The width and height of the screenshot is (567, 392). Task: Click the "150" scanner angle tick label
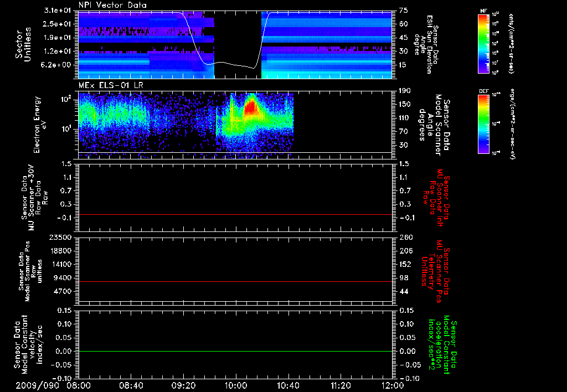point(405,105)
